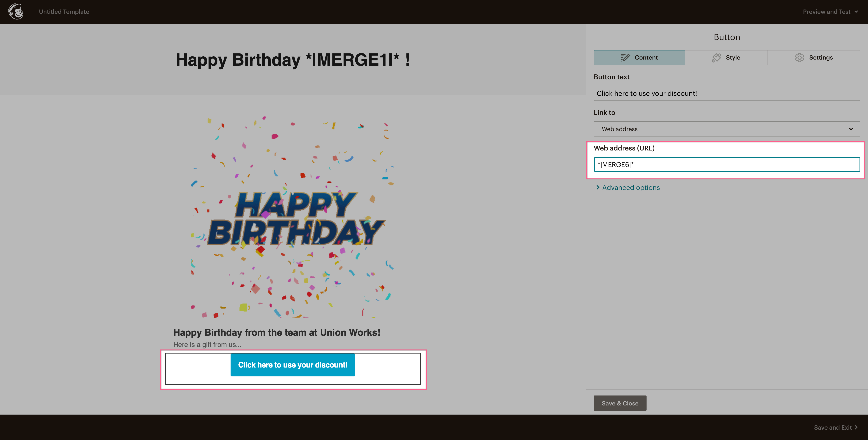The height and width of the screenshot is (440, 868).
Task: Click the Save and Exit arrow icon
Action: (x=856, y=427)
